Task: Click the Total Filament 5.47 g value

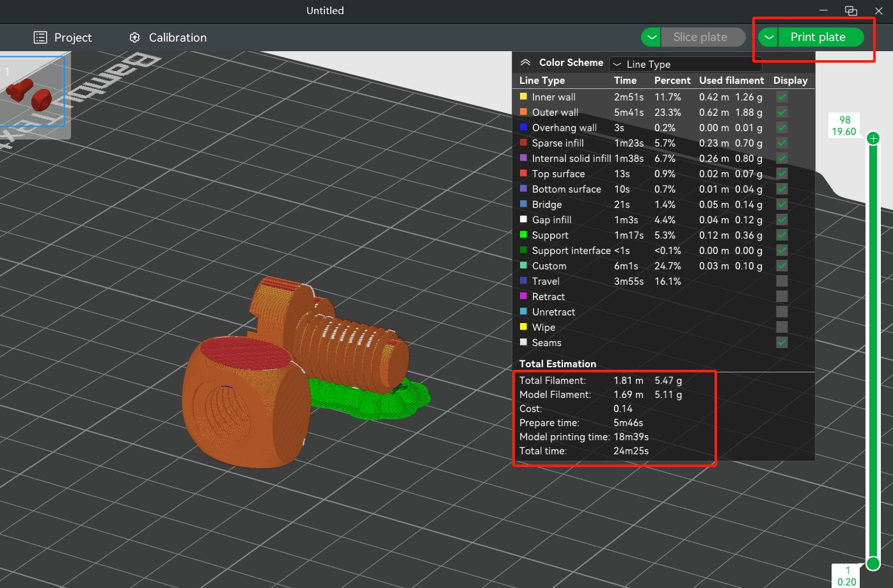Action: [668, 381]
